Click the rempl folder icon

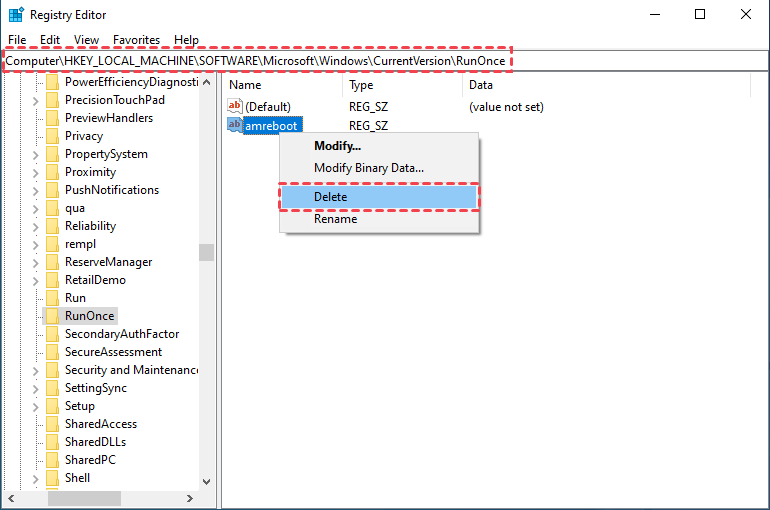point(53,244)
